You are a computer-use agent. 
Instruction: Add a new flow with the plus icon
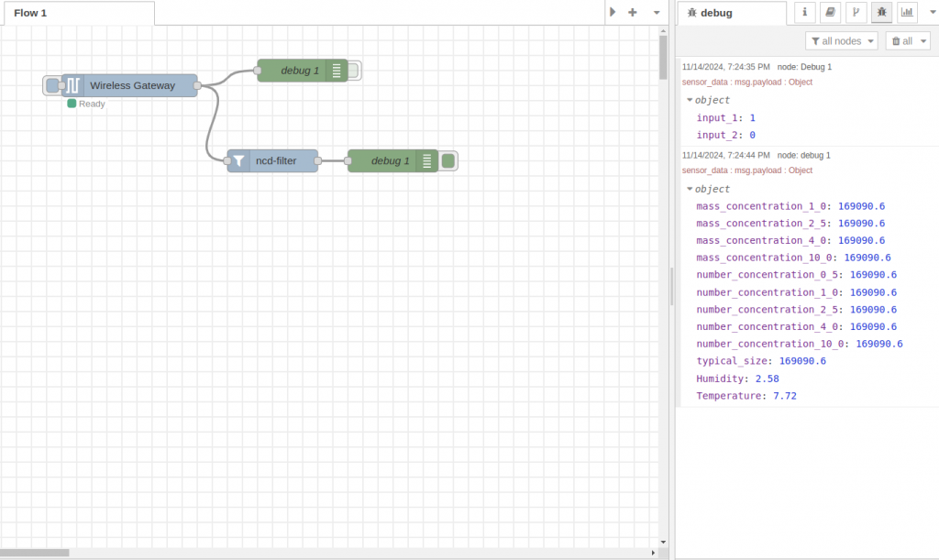click(x=634, y=12)
